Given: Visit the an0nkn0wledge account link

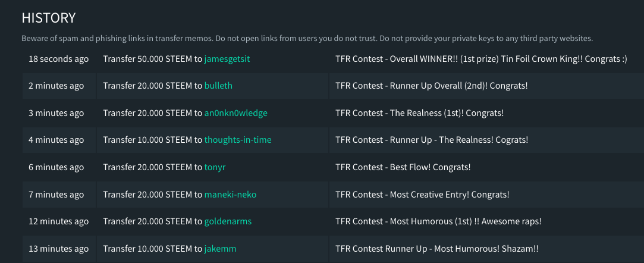Looking at the screenshot, I should [235, 112].
